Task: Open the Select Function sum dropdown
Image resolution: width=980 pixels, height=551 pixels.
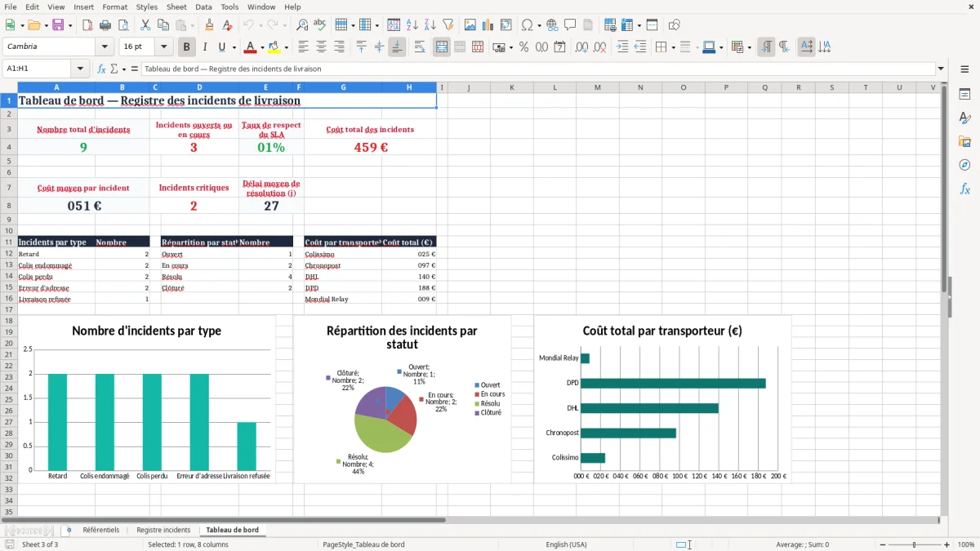Action: (124, 69)
